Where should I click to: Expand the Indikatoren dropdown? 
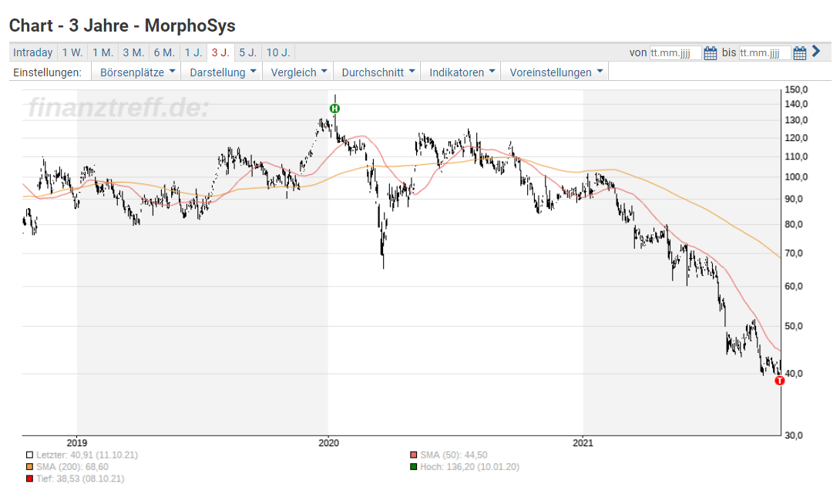462,72
